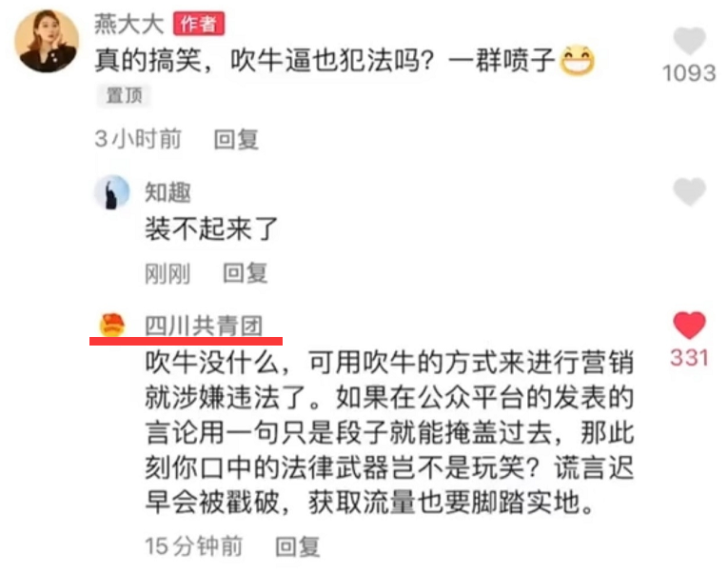The height and width of the screenshot is (574, 728).
Task: Click the 置顶 pinned tag
Action: (124, 95)
